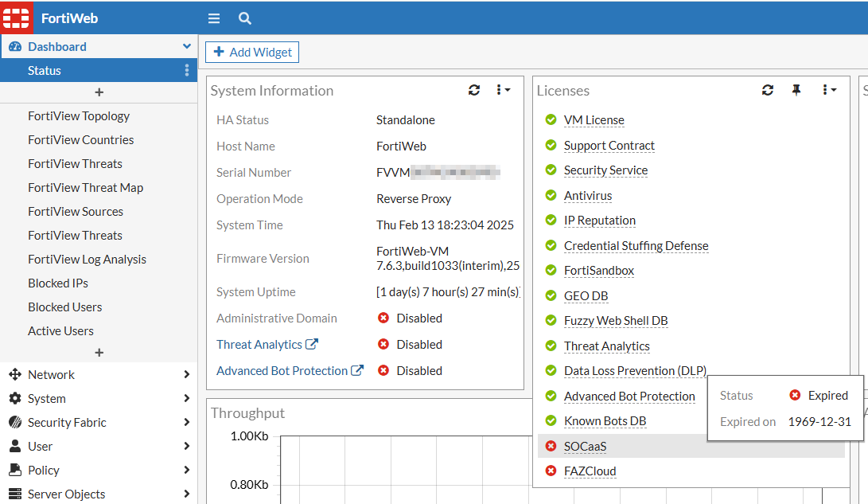Click the SOCaaS license row
The image size is (868, 504).
[x=585, y=447]
